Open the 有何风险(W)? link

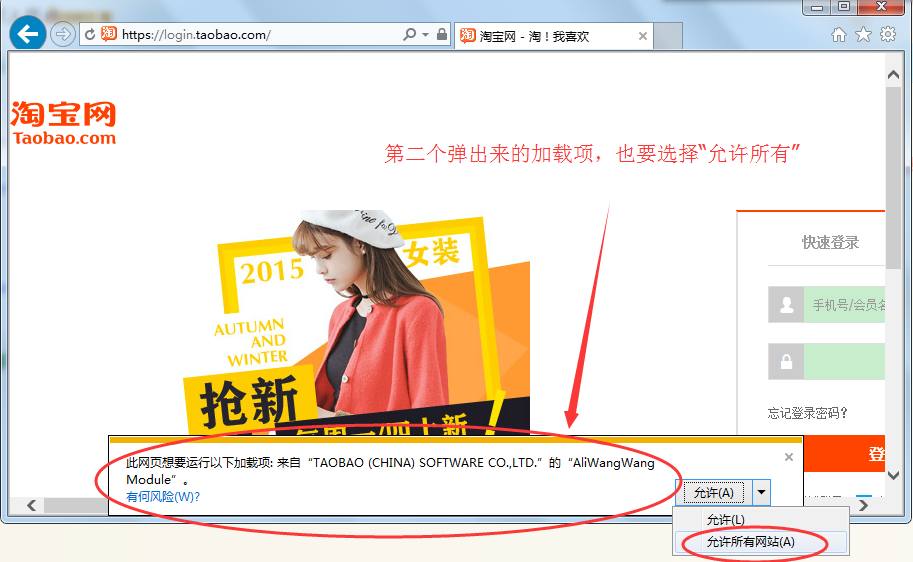(x=163, y=497)
